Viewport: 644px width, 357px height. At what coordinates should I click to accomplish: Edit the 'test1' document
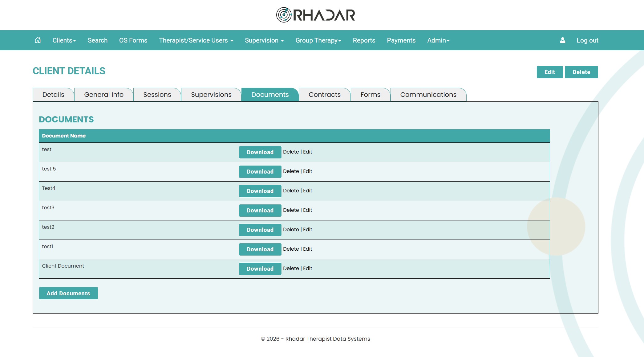[x=308, y=249]
